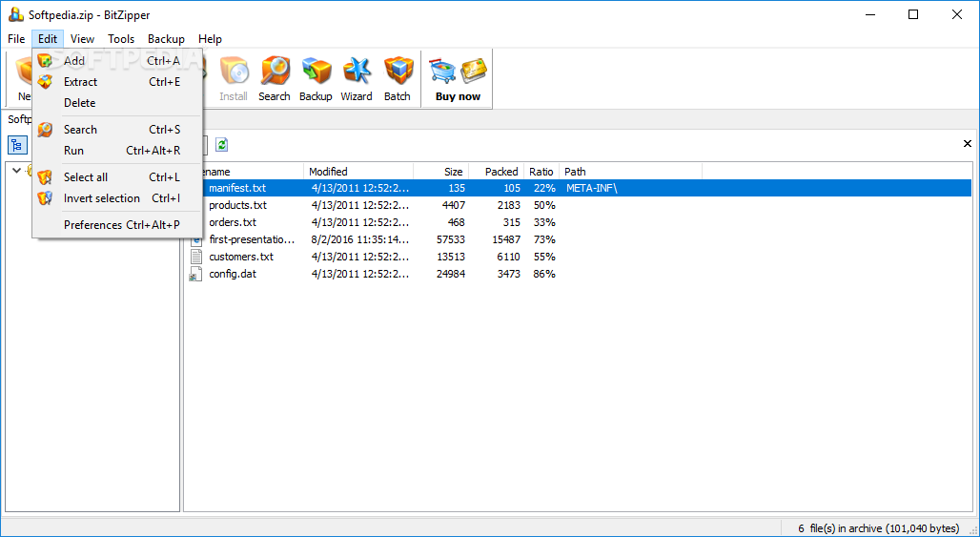Click the 86% ratio of config.dat
The height and width of the screenshot is (537, 980).
[x=544, y=274]
